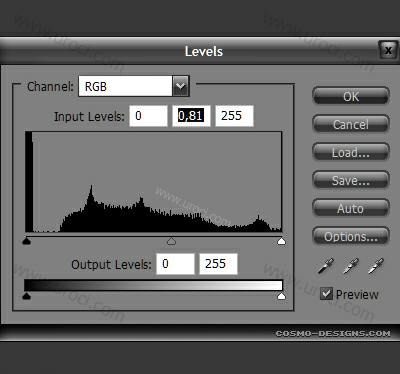Click the Levels dialog title
Viewport: 400px width, 374px height.
pos(204,51)
